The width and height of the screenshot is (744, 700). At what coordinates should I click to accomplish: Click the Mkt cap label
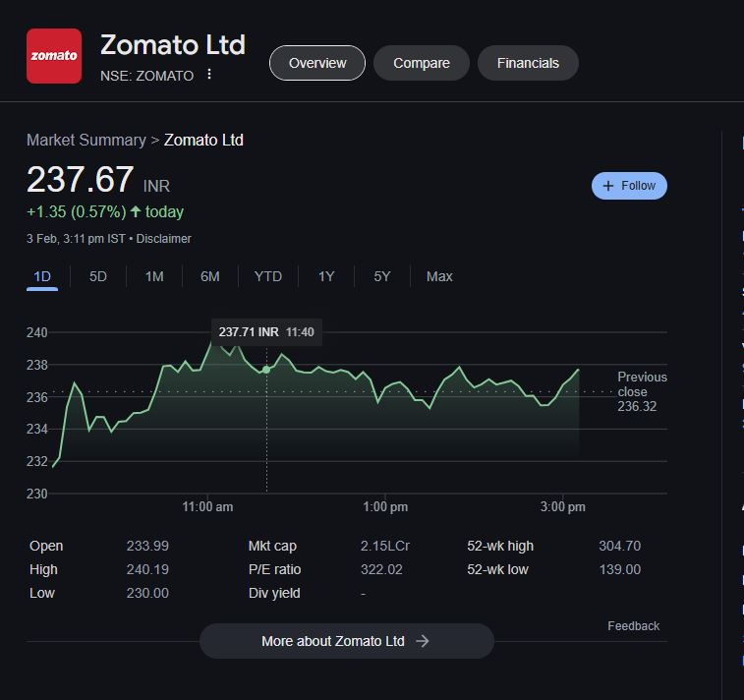pos(272,546)
